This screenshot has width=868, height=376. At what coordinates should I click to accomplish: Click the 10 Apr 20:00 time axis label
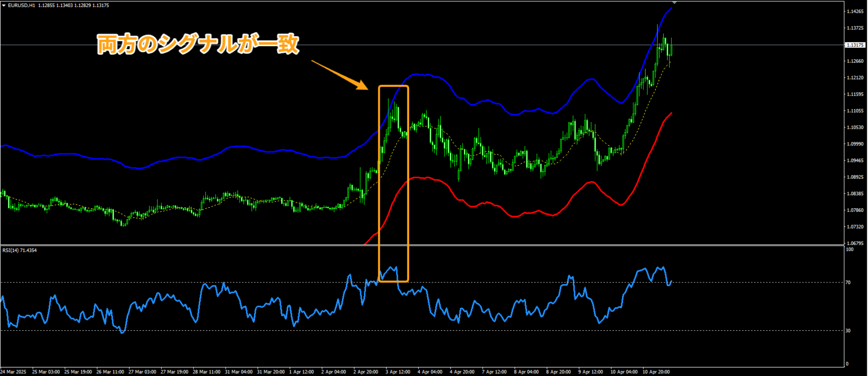[656, 372]
